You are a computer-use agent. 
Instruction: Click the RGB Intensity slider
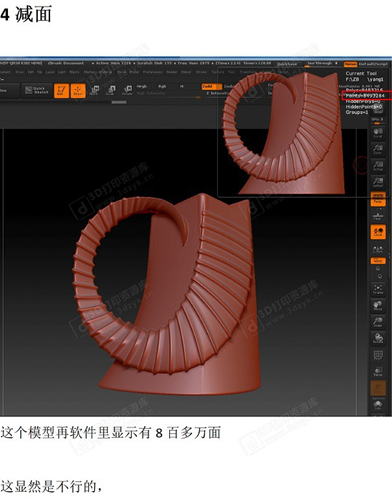tap(170, 95)
